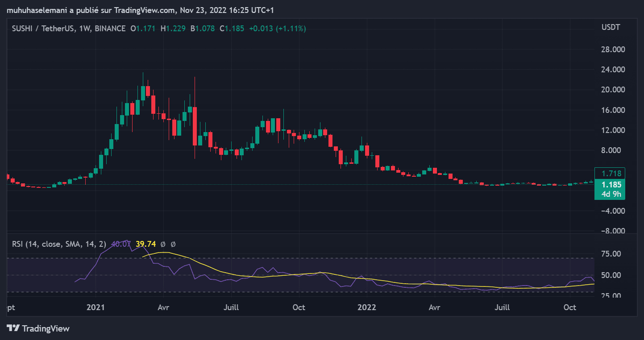Click the close value C1.185
Screen dimensions: 644x340
(x=232, y=29)
